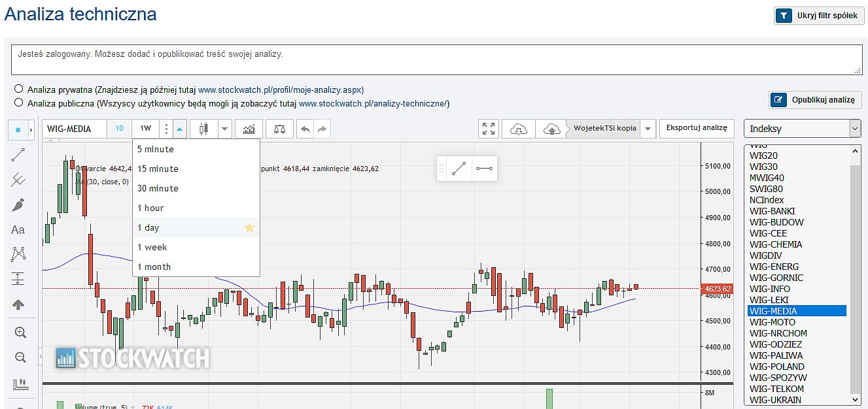Collapse the interval dropdown arrow
868x409 pixels.
(x=180, y=129)
